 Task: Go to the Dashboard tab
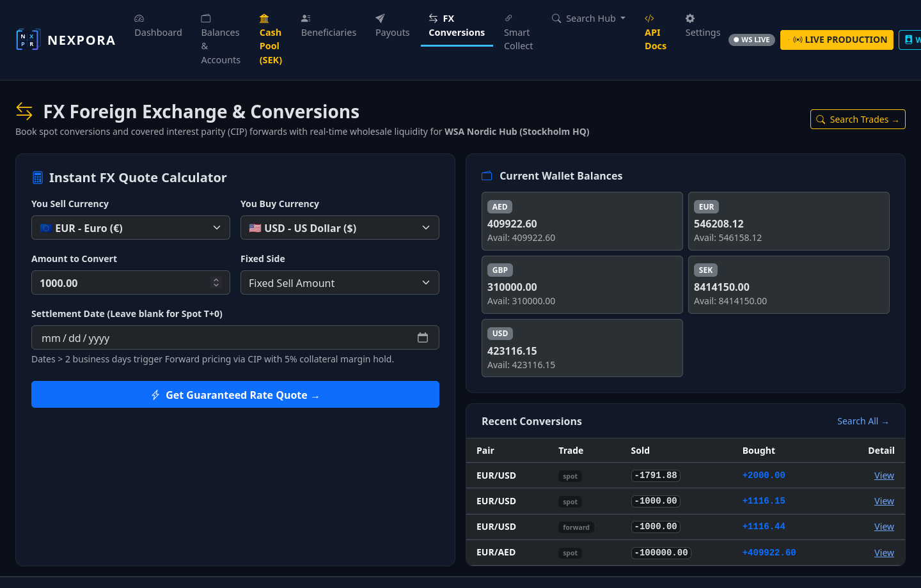click(158, 26)
